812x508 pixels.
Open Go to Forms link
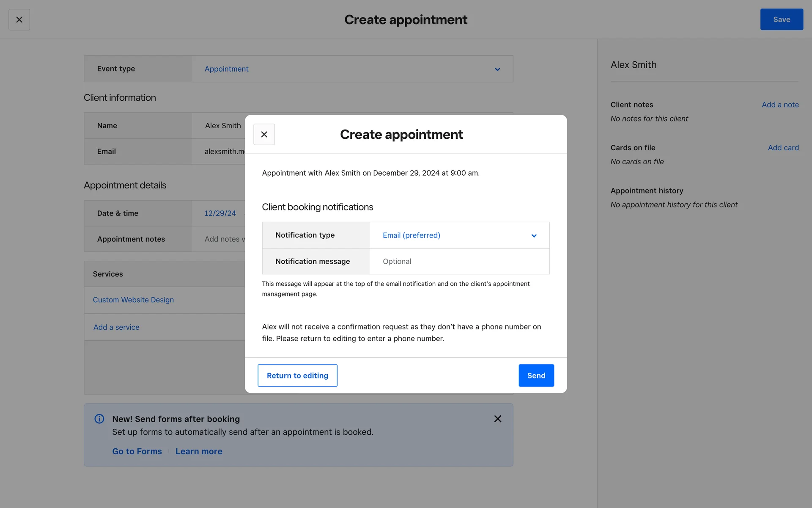(137, 451)
